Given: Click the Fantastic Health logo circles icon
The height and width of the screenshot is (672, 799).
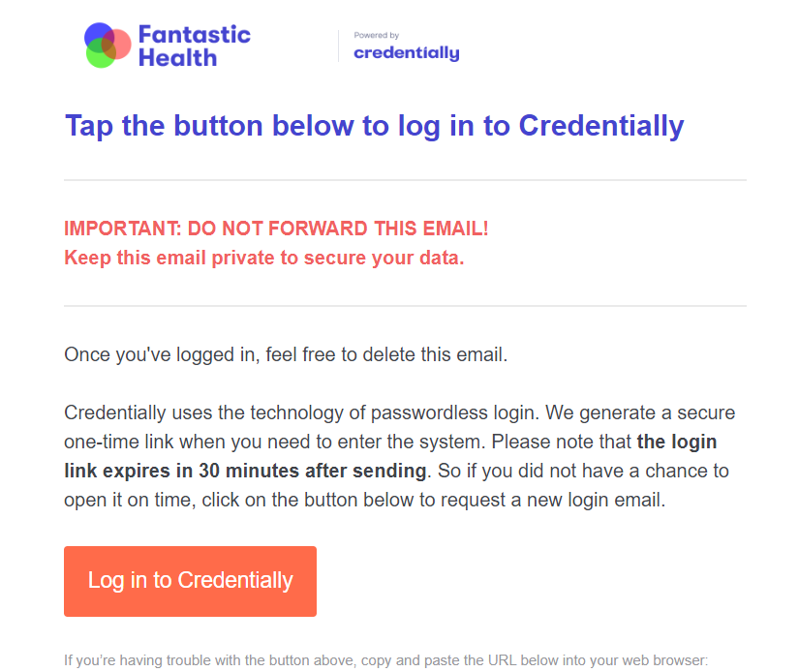Looking at the screenshot, I should (x=106, y=45).
